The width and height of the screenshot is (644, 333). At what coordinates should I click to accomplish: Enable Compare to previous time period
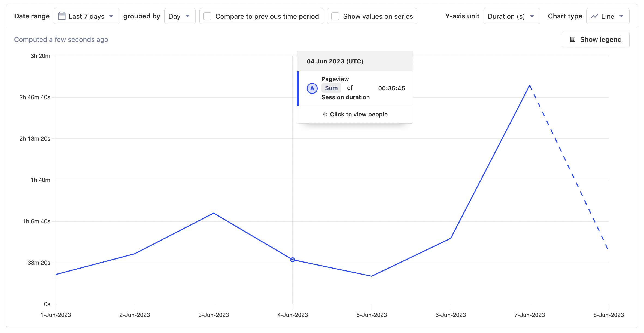(x=207, y=16)
